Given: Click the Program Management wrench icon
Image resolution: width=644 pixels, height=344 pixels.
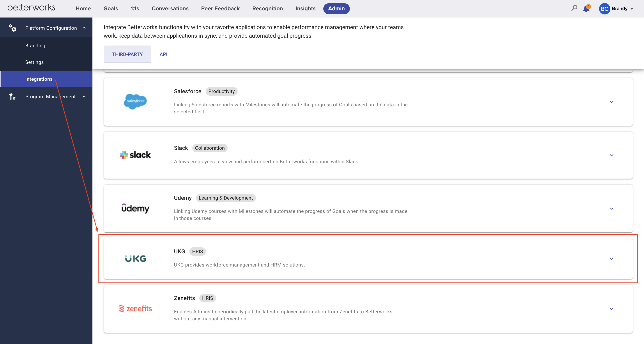Looking at the screenshot, I should click(12, 97).
